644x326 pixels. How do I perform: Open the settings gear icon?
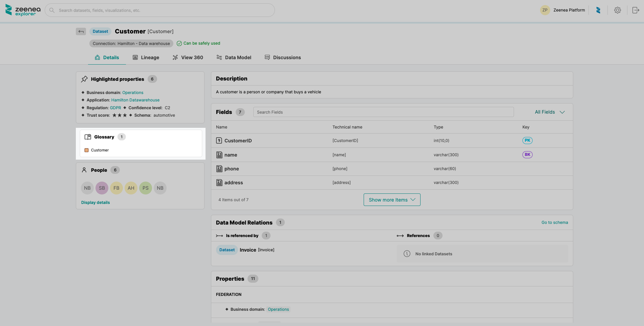[618, 10]
